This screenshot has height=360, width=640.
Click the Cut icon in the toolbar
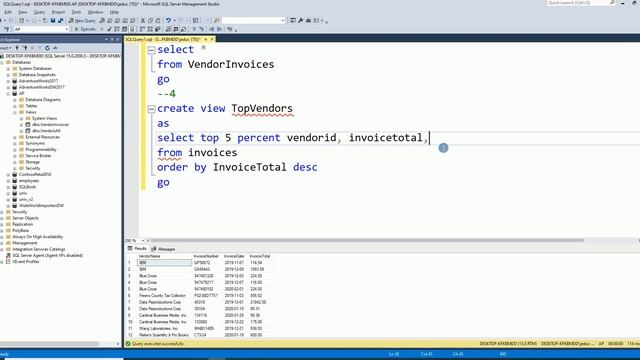[x=143, y=20]
